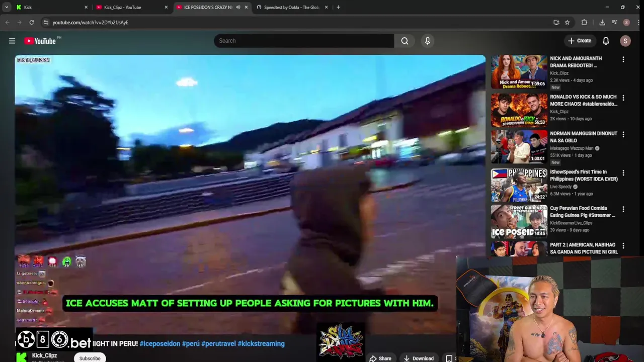Open more options for Nick and Amouranth video
Screen dimensions: 644x362
coord(623,59)
